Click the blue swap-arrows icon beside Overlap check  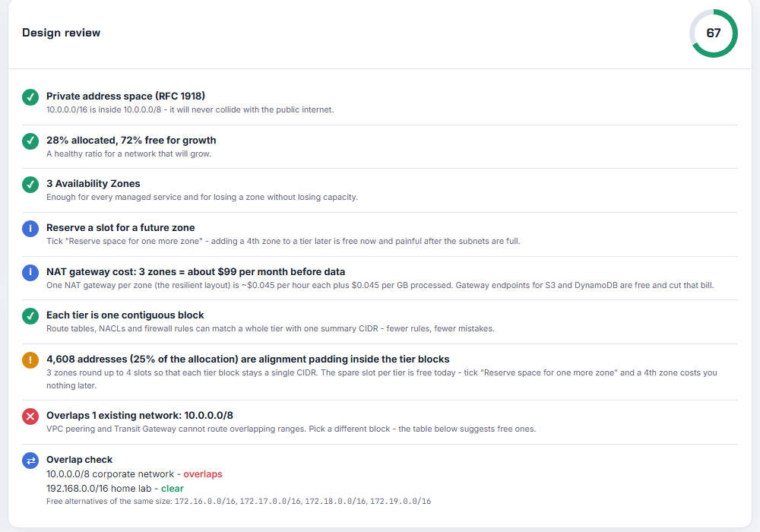coord(30,461)
